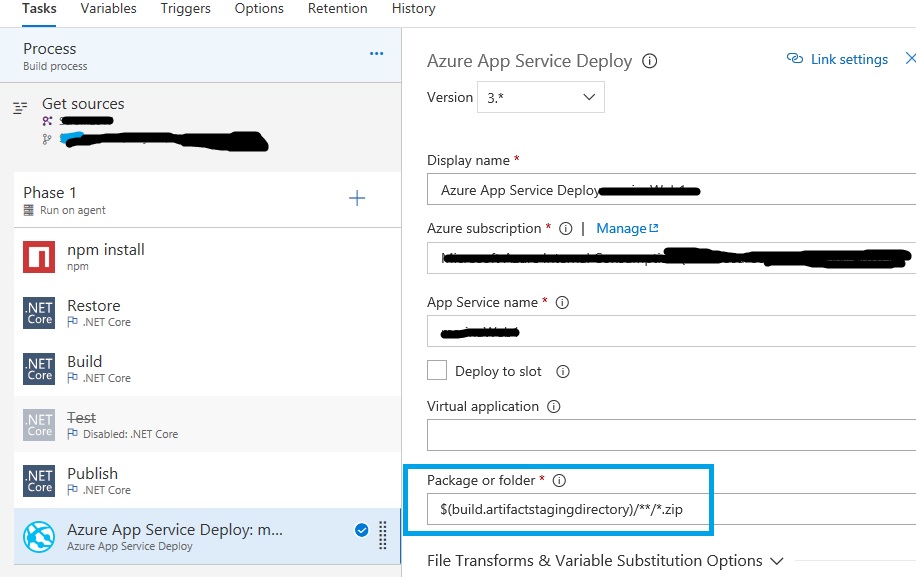
Task: Open the Triggers tab
Action: coord(185,9)
